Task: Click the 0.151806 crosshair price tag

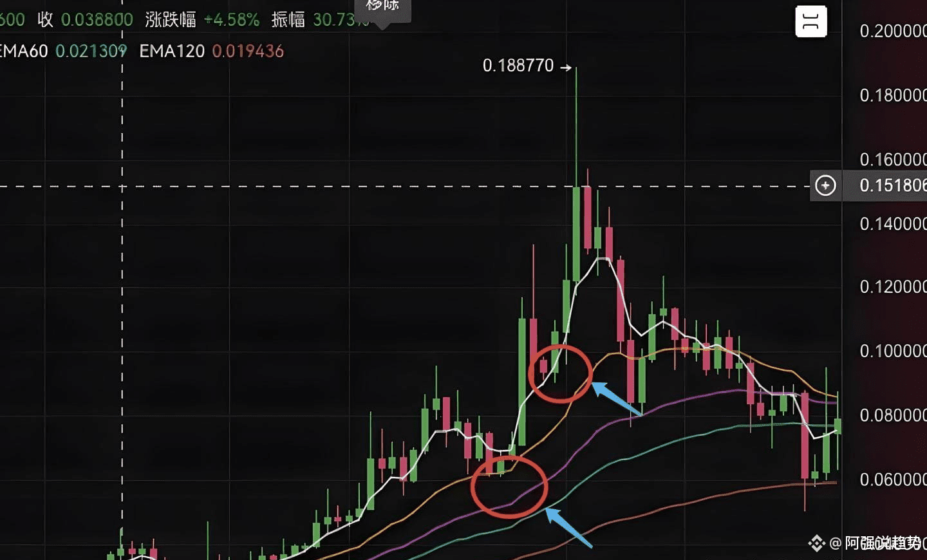Action: (893, 185)
